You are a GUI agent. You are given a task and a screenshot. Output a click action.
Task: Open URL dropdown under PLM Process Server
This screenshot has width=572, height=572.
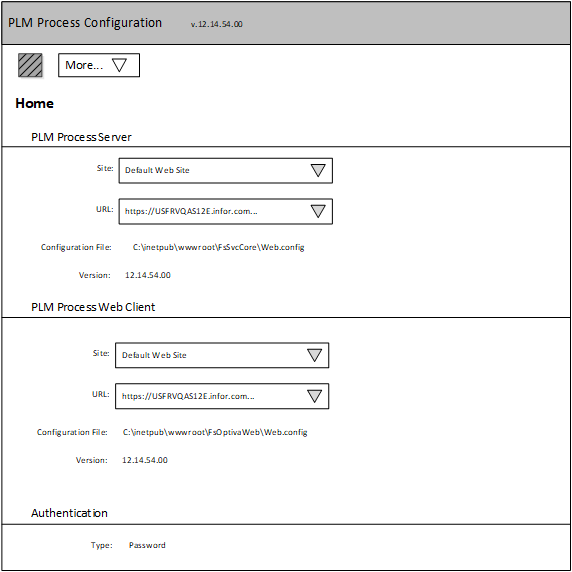(x=225, y=211)
